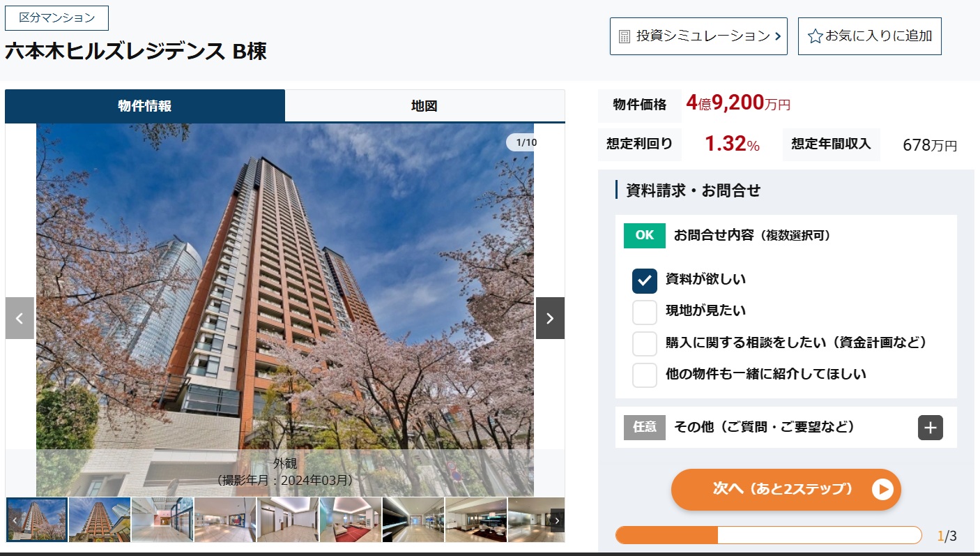Click the star icon to add to favorites
This screenshot has width=980, height=556.
coord(815,36)
